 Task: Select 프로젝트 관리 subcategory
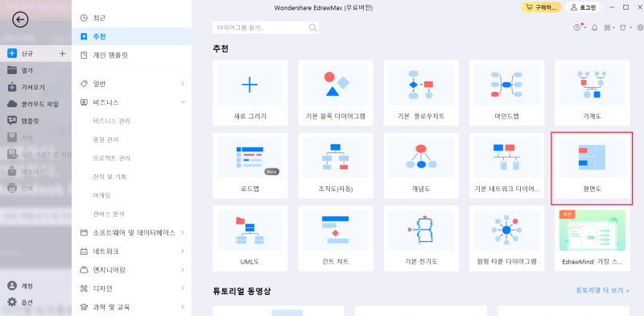[112, 158]
